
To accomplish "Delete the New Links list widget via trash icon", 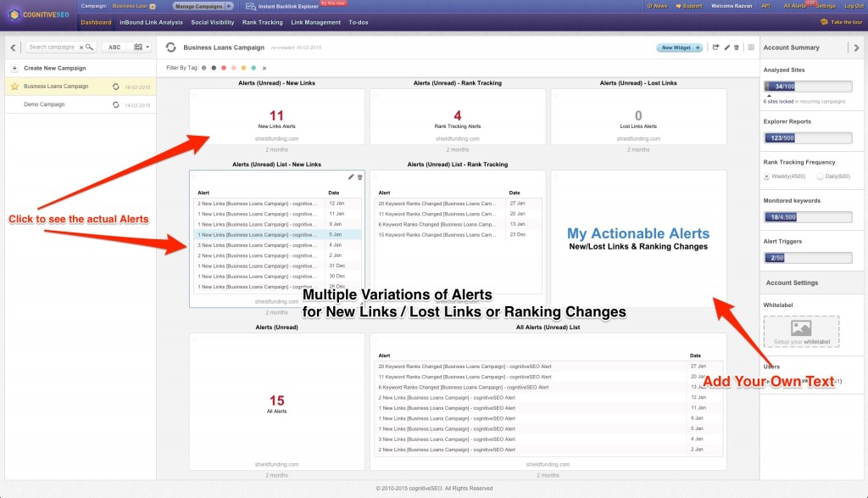I will 360,176.
